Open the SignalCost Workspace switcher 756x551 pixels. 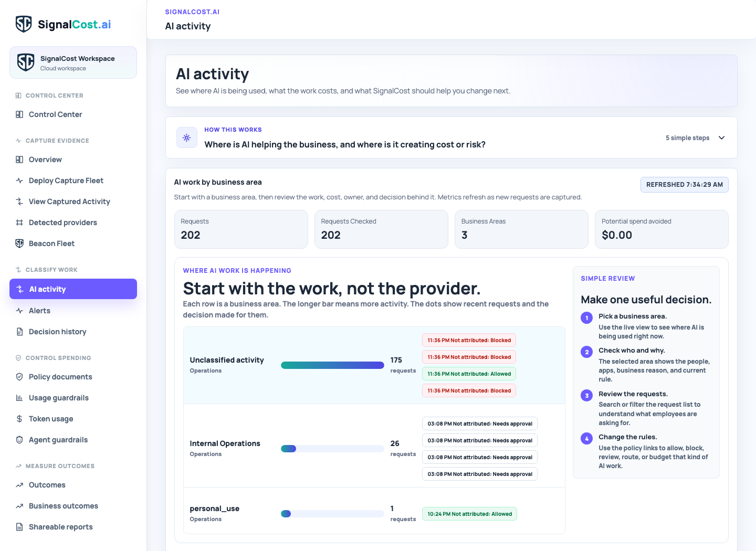(x=73, y=62)
